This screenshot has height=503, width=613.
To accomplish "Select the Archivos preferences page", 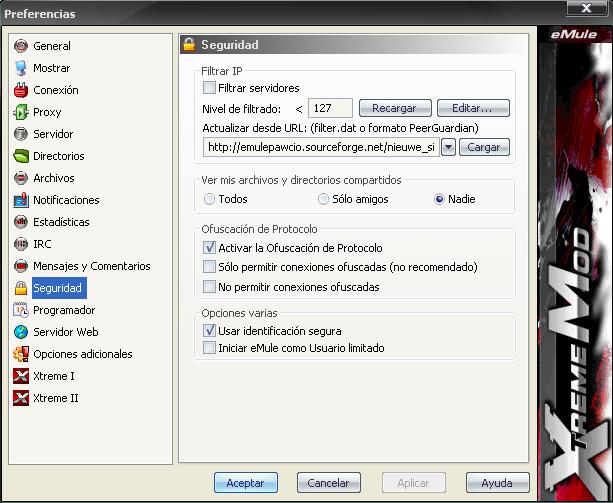I will 54,178.
